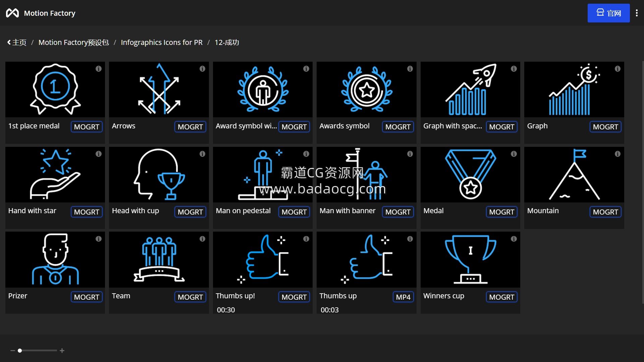Navigate to Motion Factory预设包 breadcrumb

click(x=73, y=43)
